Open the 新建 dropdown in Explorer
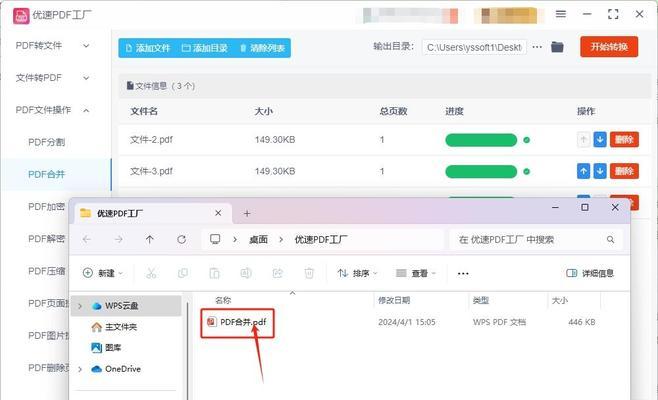Viewport: 658px width, 400px height. coord(103,273)
